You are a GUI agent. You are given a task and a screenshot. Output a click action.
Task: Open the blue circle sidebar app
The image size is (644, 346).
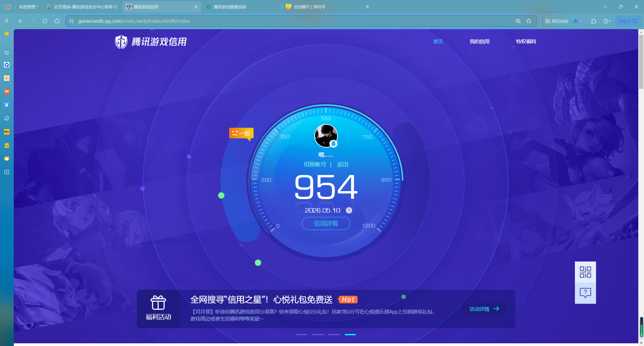pyautogui.click(x=7, y=65)
